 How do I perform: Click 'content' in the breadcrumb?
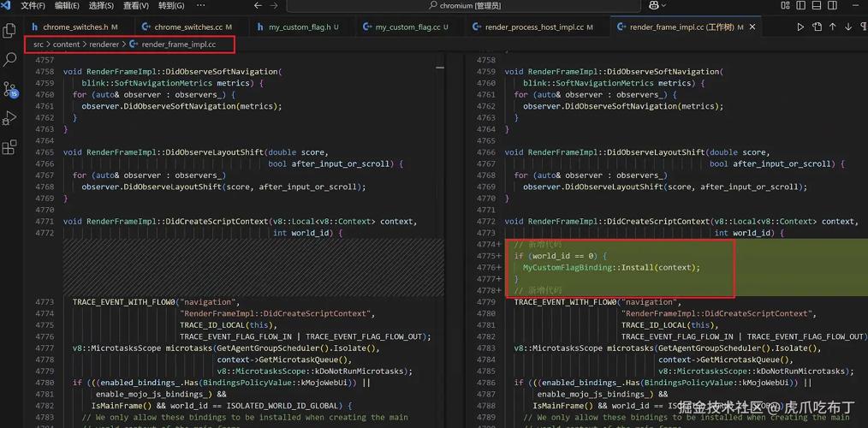(x=67, y=45)
